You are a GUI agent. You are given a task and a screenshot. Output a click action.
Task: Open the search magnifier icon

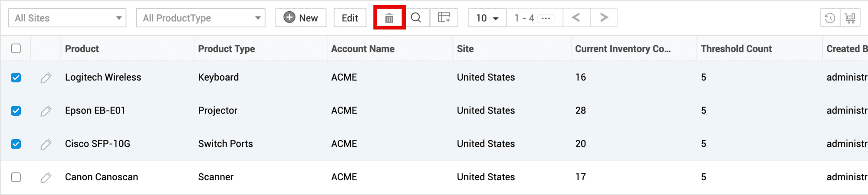click(x=416, y=18)
